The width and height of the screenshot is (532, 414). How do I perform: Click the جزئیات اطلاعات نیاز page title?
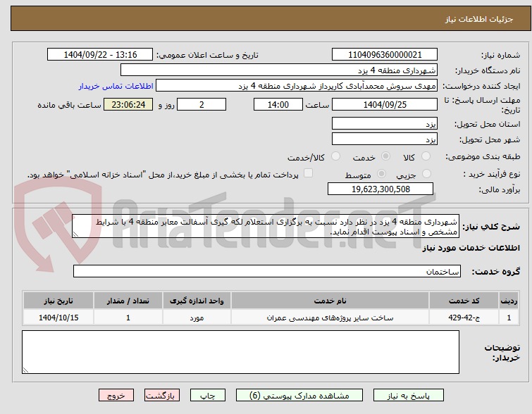(x=479, y=19)
